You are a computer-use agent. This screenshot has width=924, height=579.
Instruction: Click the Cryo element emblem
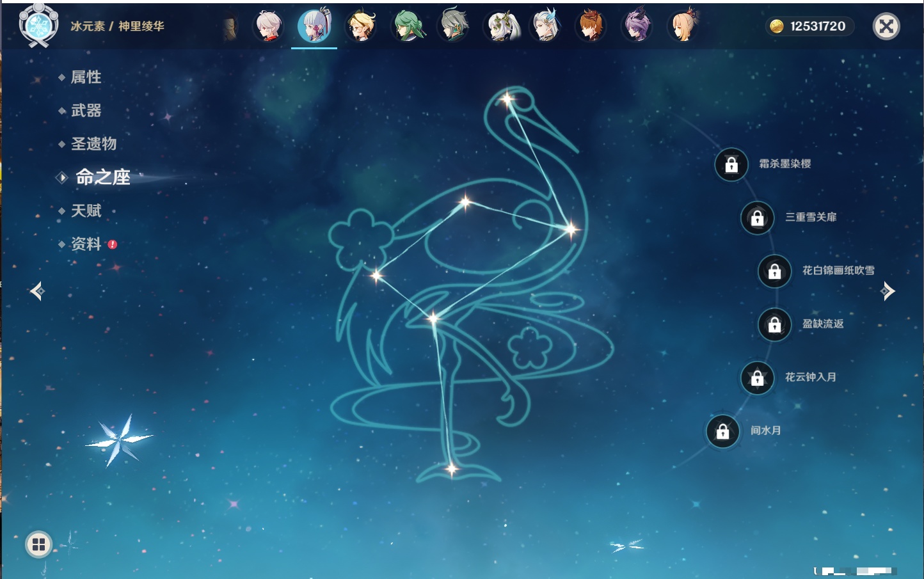[x=38, y=26]
